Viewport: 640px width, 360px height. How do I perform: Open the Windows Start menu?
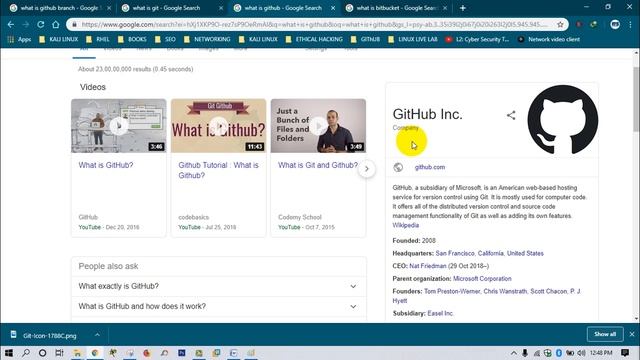tap(9, 353)
